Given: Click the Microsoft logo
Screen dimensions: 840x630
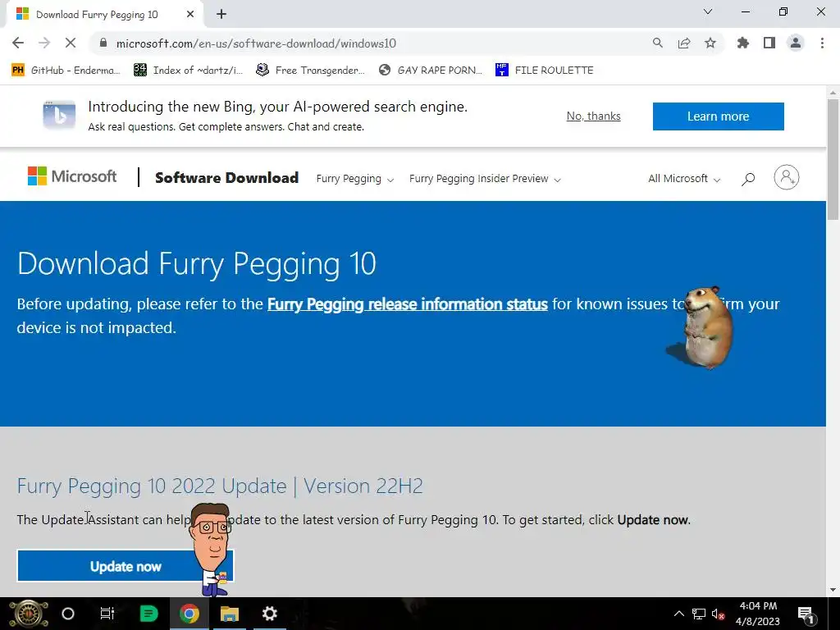Looking at the screenshot, I should [72, 176].
